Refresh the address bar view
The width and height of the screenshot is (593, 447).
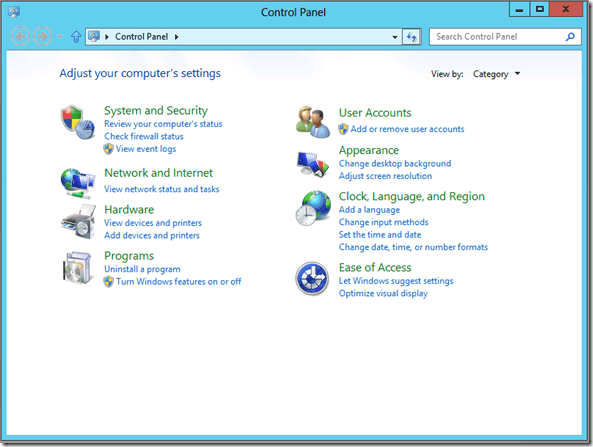point(411,37)
